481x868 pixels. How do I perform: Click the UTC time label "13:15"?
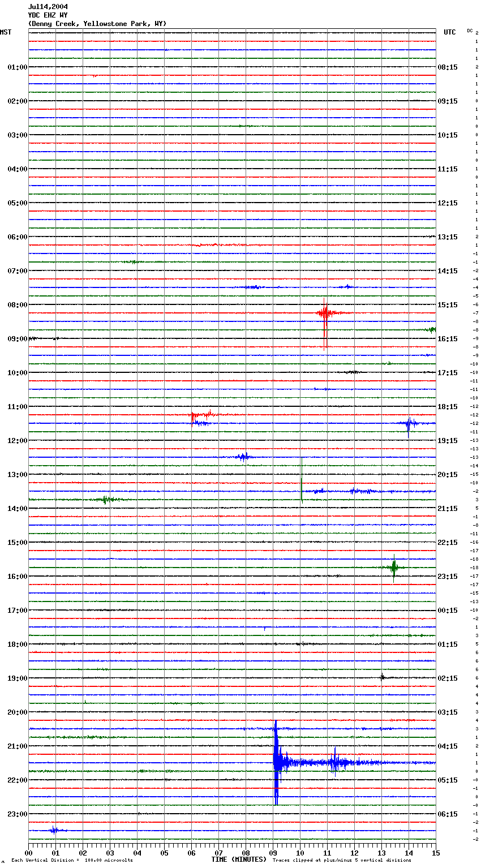point(448,237)
